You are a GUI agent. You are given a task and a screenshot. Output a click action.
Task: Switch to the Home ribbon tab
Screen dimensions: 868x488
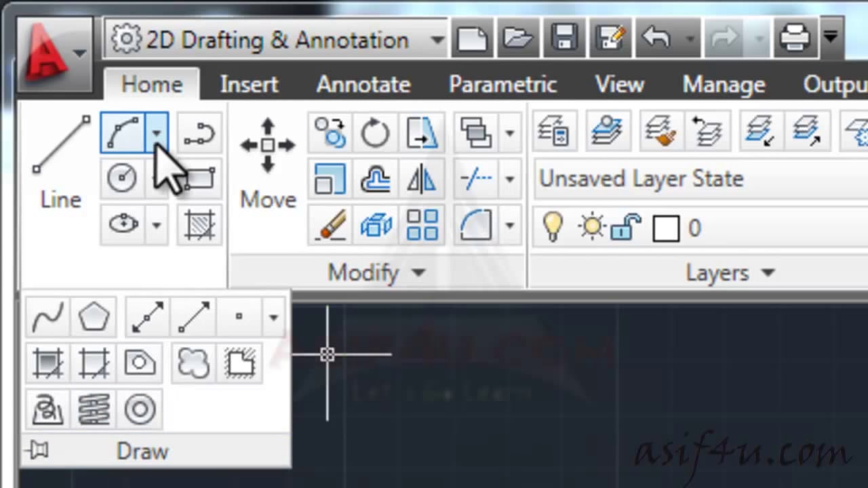(152, 84)
